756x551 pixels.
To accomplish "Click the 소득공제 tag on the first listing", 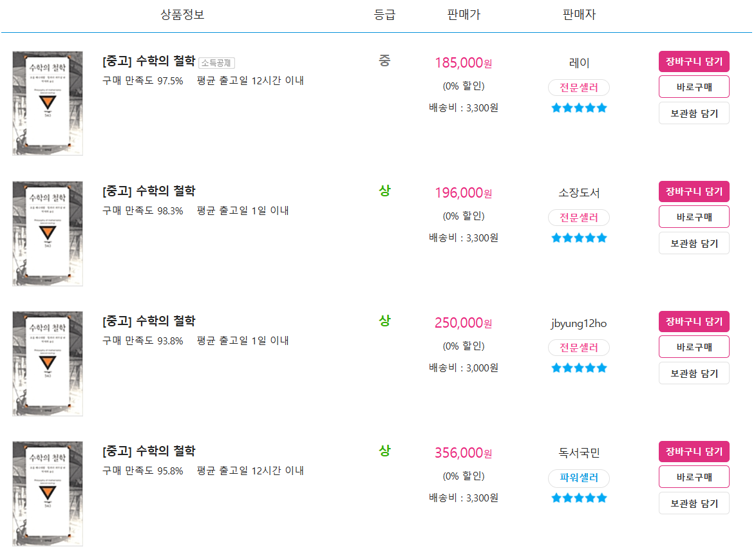I will coord(216,62).
